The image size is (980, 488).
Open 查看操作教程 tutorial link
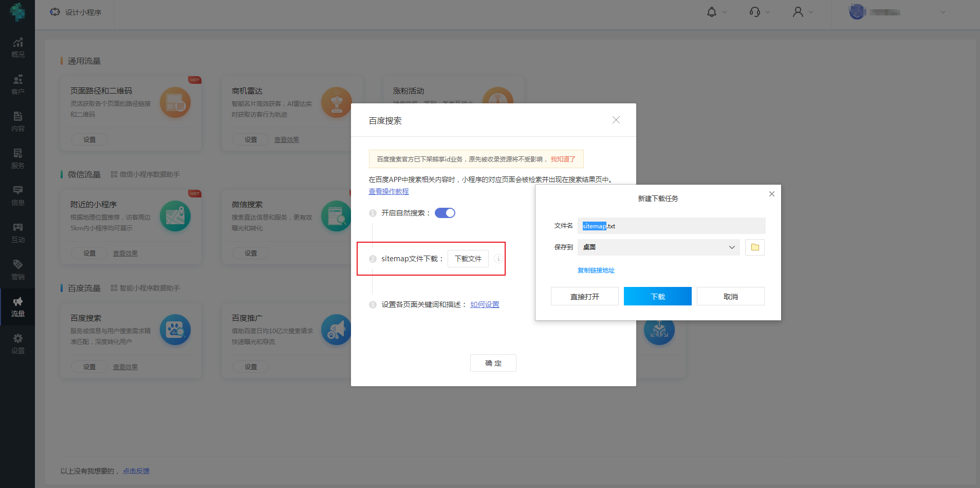point(389,191)
